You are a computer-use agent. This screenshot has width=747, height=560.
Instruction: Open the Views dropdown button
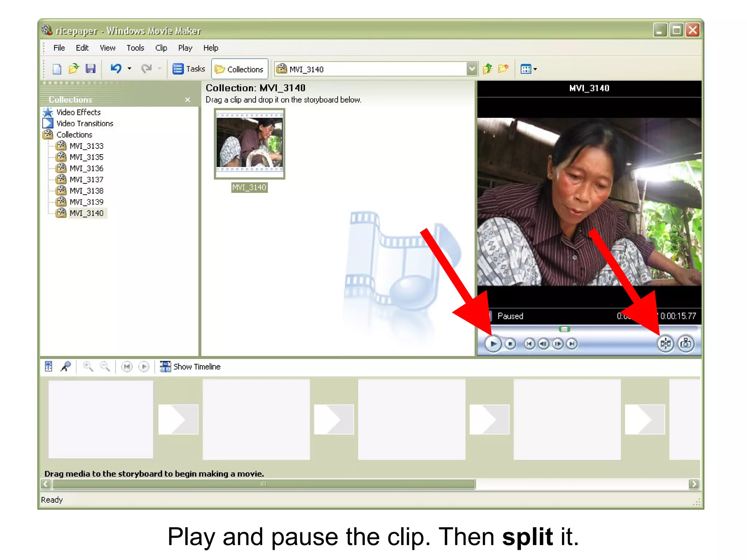529,69
